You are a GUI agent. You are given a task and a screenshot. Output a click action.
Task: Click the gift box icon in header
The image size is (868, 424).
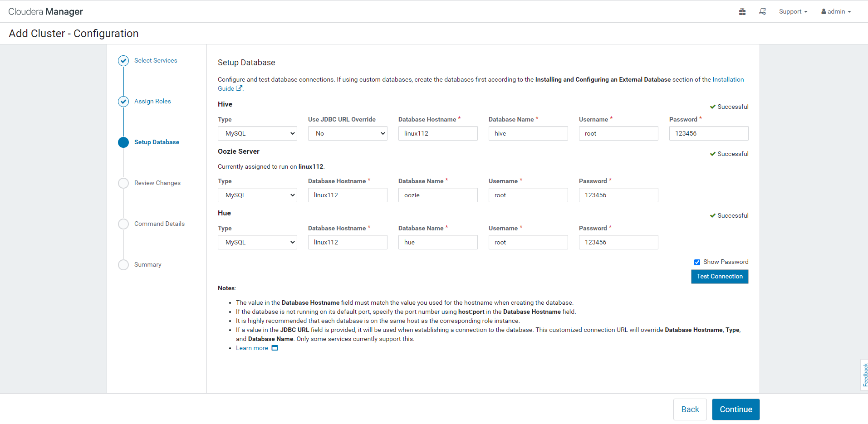click(742, 12)
